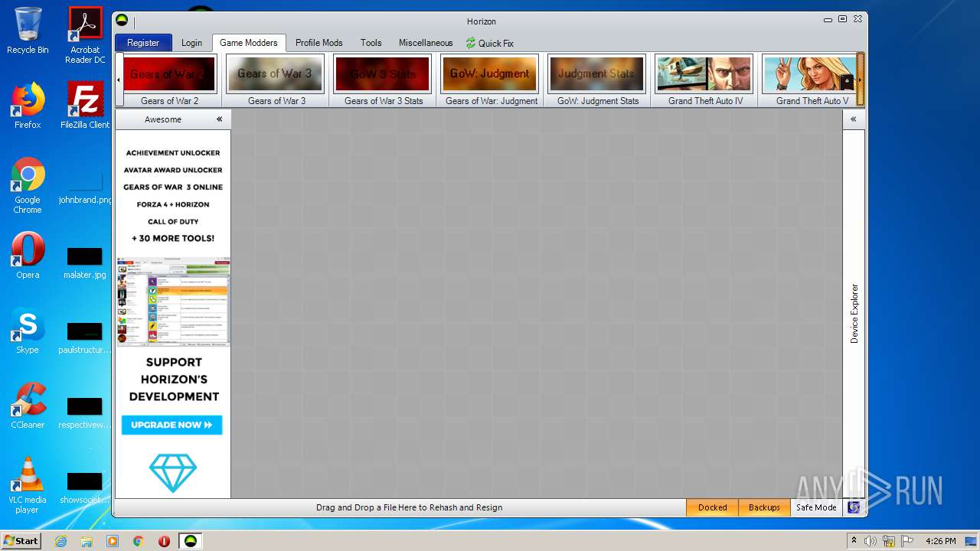Viewport: 980px width, 551px height.
Task: Open the Opera browser shortcut
Action: [28, 256]
